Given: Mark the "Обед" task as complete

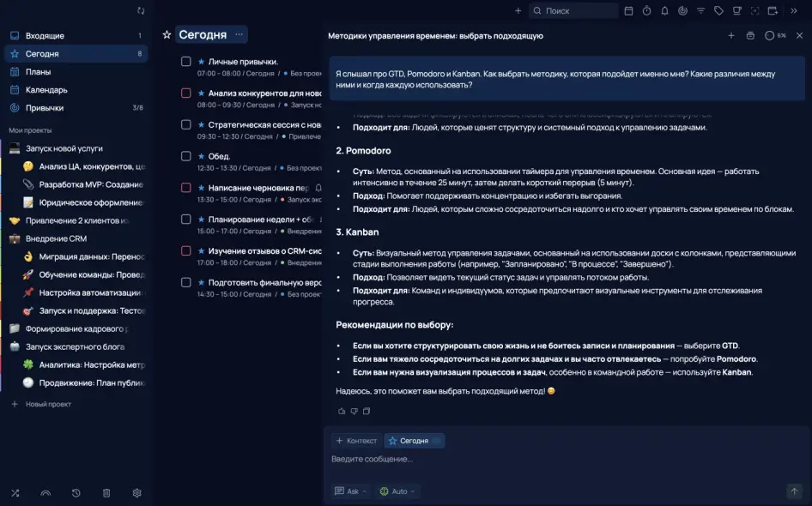Looking at the screenshot, I should click(185, 156).
